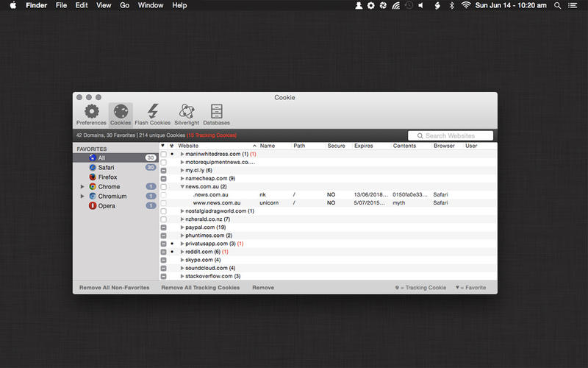Collapse the news.com.au cookie list
Viewport: 588px width, 368px height.
click(x=182, y=187)
